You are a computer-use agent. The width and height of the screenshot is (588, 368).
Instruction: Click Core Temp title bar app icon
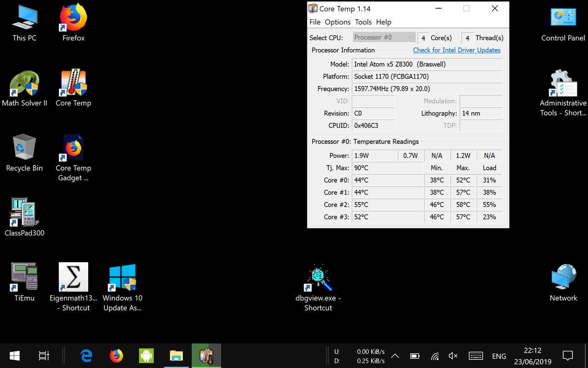313,9
